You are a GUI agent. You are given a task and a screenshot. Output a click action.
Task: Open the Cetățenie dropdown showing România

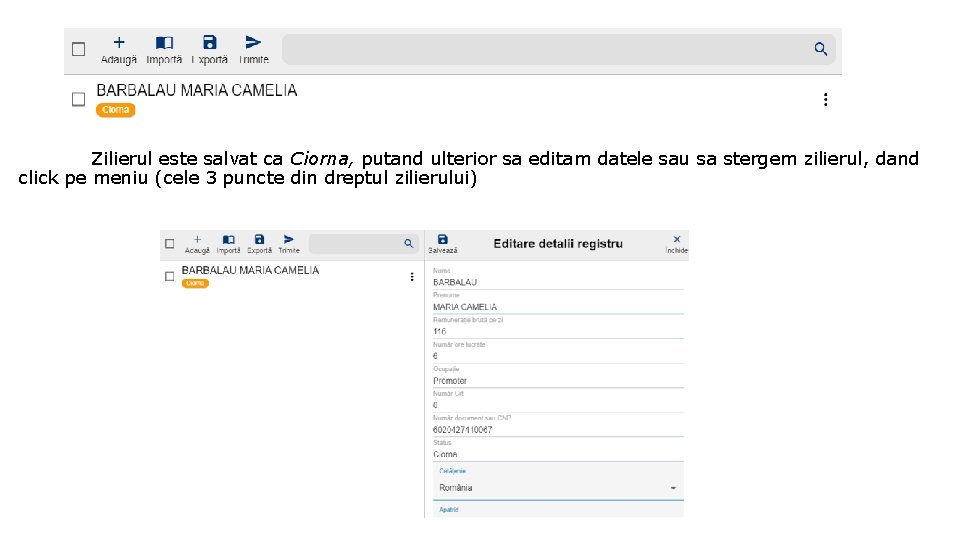pyautogui.click(x=558, y=482)
